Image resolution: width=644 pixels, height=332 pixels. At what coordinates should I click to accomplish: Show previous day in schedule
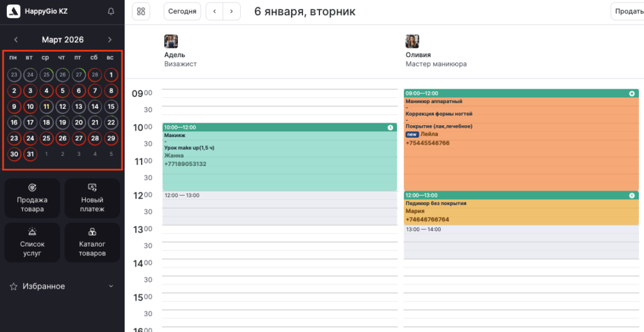click(x=214, y=11)
